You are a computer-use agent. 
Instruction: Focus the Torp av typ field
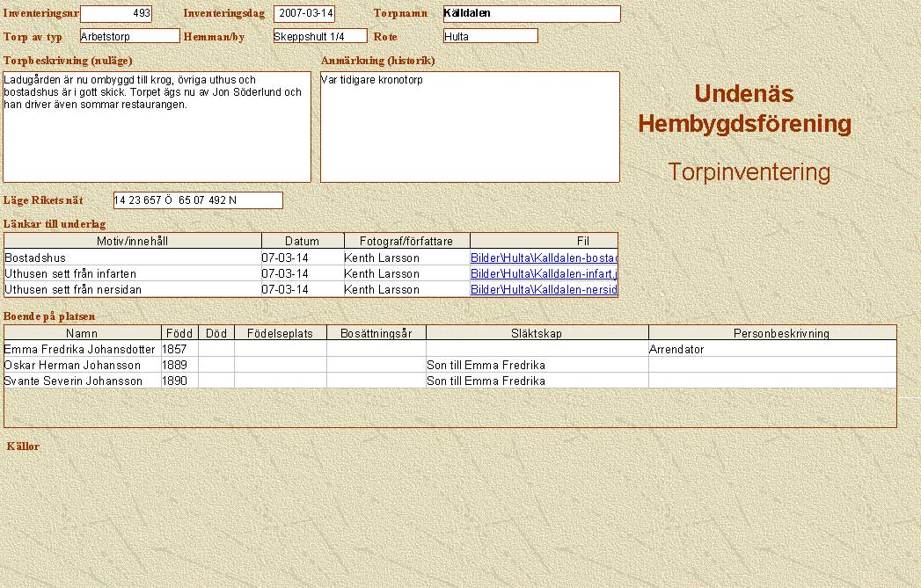click(x=129, y=36)
